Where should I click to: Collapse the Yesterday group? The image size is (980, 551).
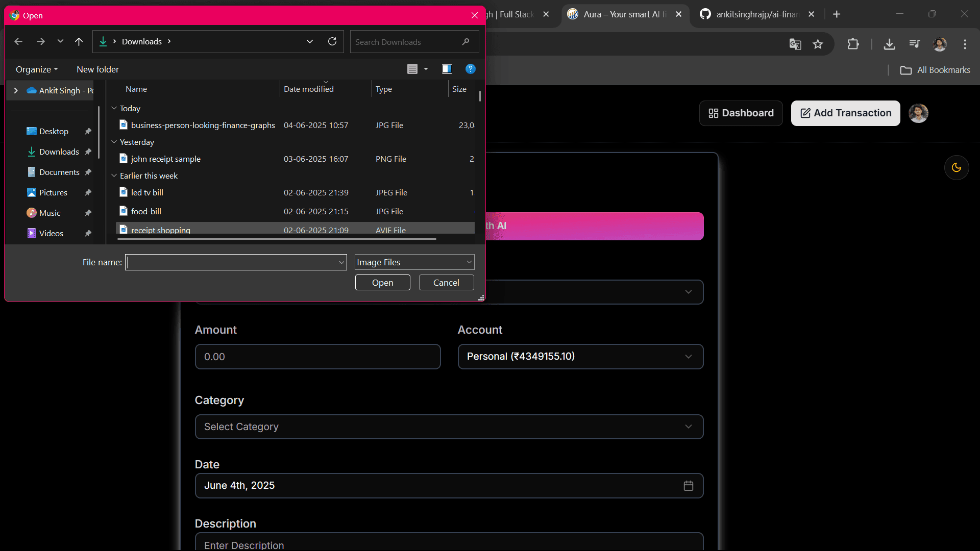pos(114,142)
